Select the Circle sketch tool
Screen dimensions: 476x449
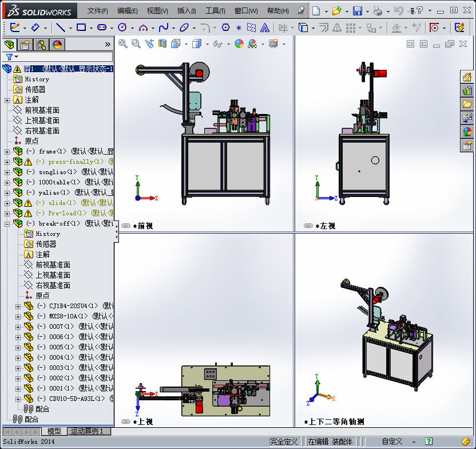(122, 27)
